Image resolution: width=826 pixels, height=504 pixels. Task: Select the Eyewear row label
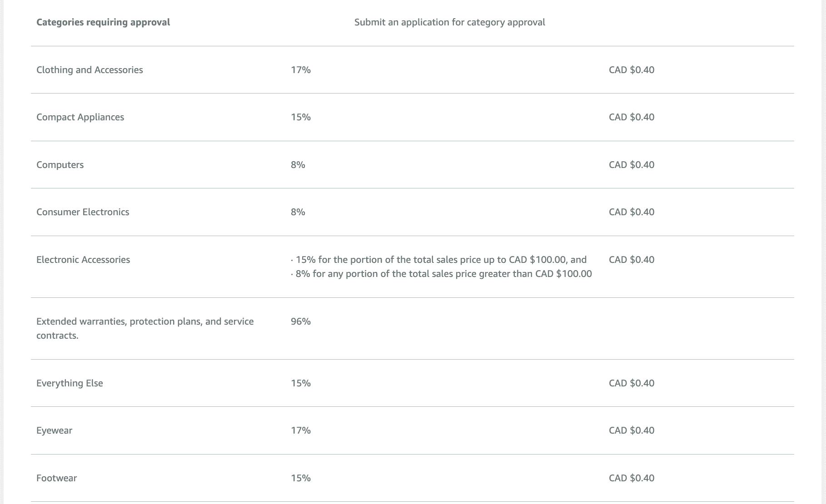54,430
